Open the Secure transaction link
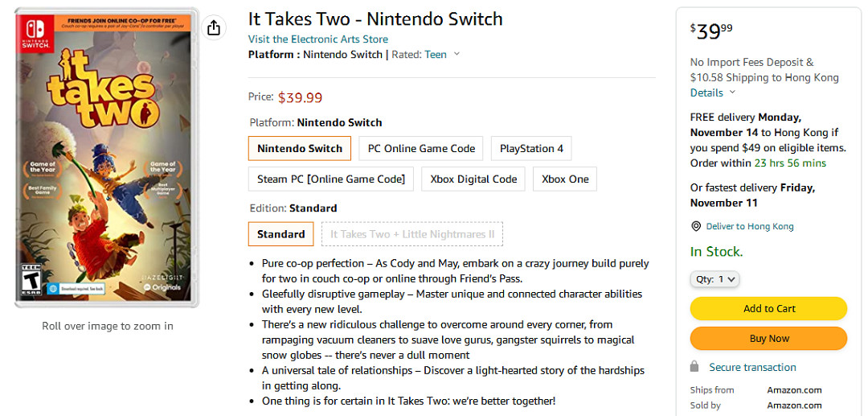868x416 pixels. [752, 367]
